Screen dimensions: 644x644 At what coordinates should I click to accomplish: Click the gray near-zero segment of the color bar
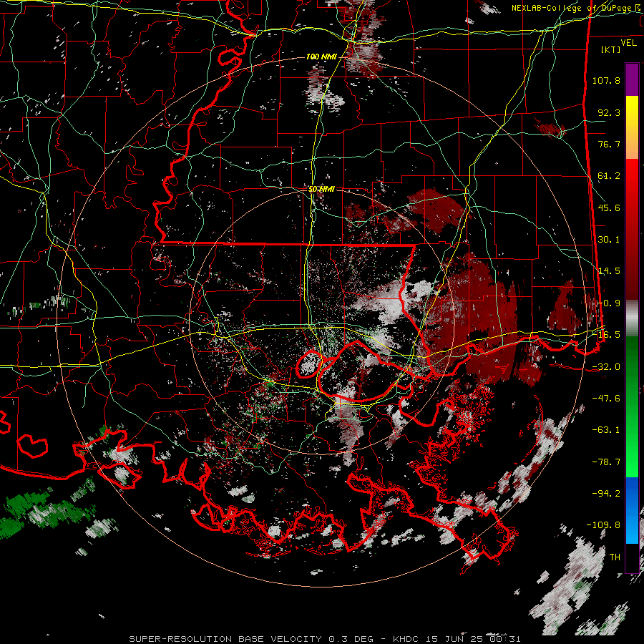click(x=632, y=318)
